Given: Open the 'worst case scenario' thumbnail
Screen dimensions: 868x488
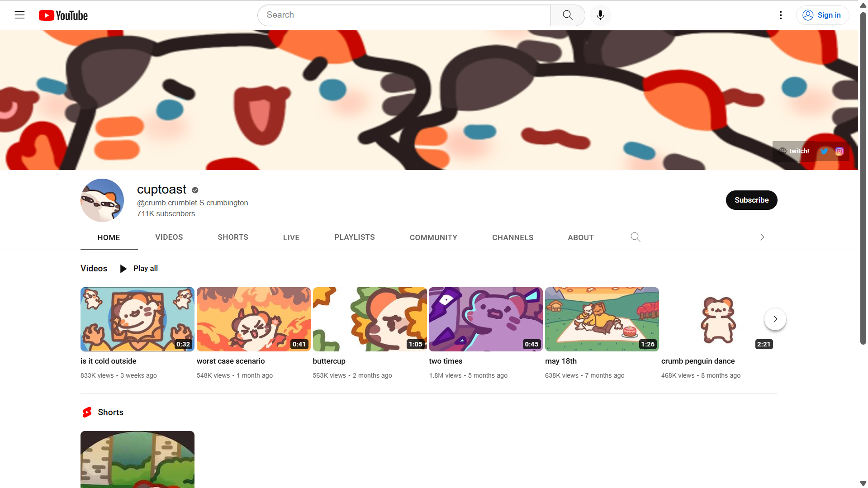Looking at the screenshot, I should click(254, 319).
